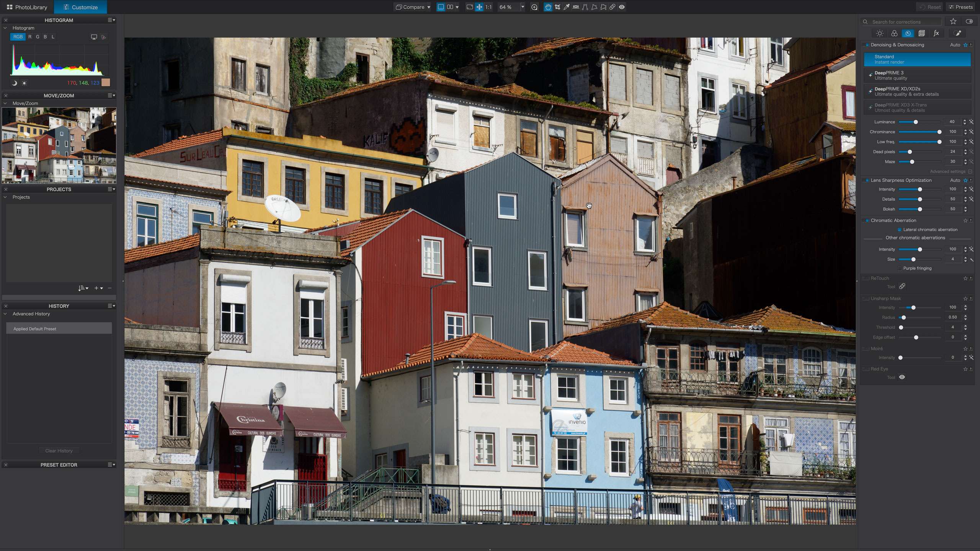The width and height of the screenshot is (980, 551).
Task: Select the Crop tool in toolbar
Action: [557, 7]
